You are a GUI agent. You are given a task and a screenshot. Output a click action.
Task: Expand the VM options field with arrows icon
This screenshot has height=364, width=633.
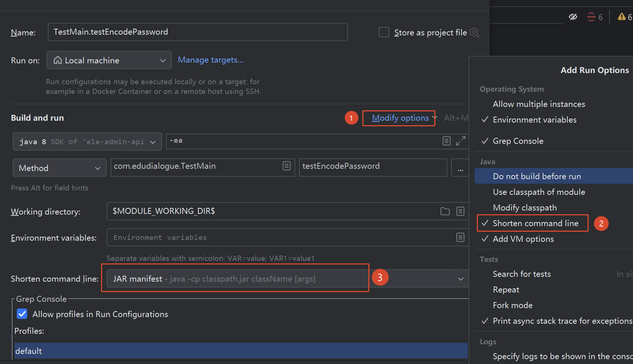pyautogui.click(x=461, y=141)
